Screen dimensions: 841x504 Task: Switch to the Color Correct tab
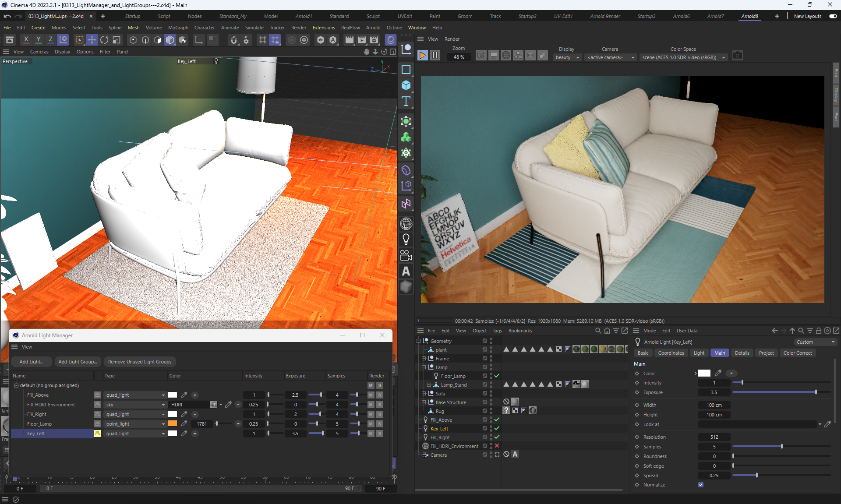(x=797, y=353)
